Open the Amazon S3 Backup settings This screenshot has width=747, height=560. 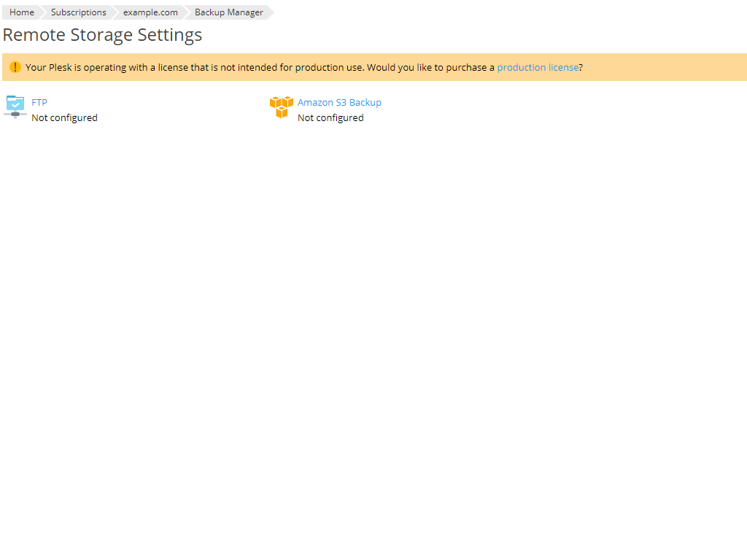(339, 102)
